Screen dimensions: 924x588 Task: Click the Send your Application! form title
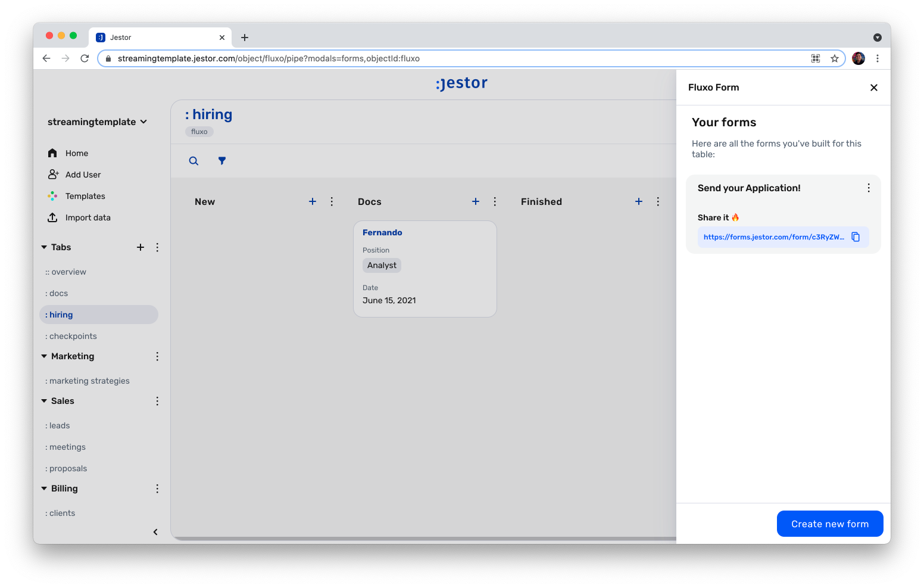click(x=749, y=188)
